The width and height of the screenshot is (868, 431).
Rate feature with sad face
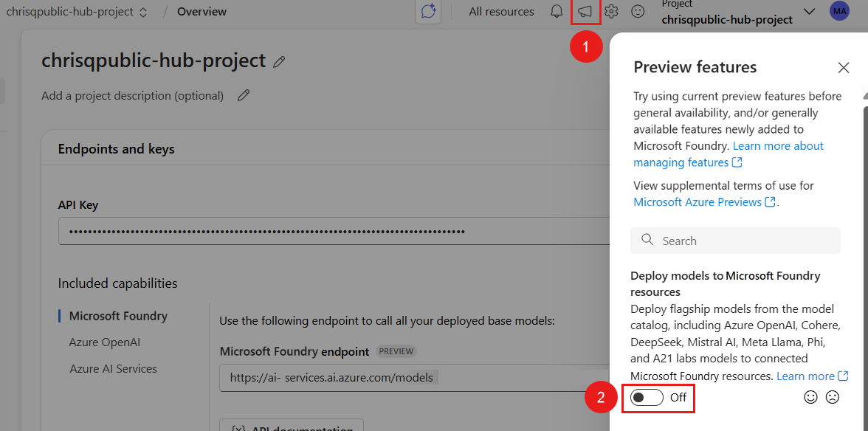coord(832,397)
